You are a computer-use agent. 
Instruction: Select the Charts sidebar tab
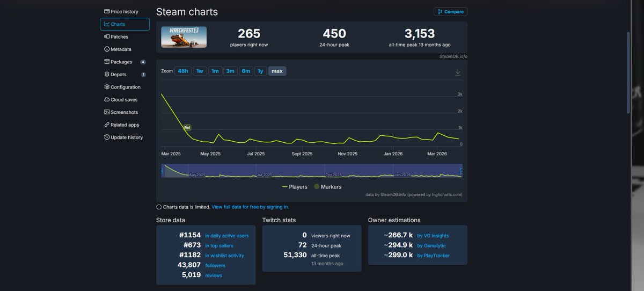click(125, 24)
